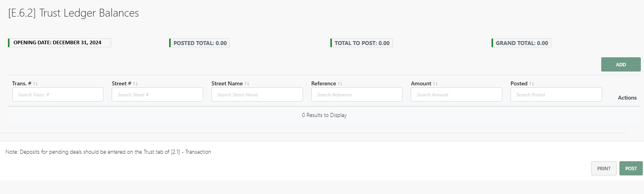
Task: Click the Opening Date label box
Action: pyautogui.click(x=60, y=43)
